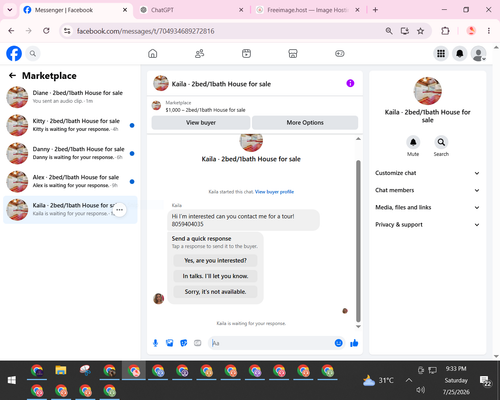The image size is (500, 400).
Task: Click the attach photo icon
Action: tap(170, 343)
